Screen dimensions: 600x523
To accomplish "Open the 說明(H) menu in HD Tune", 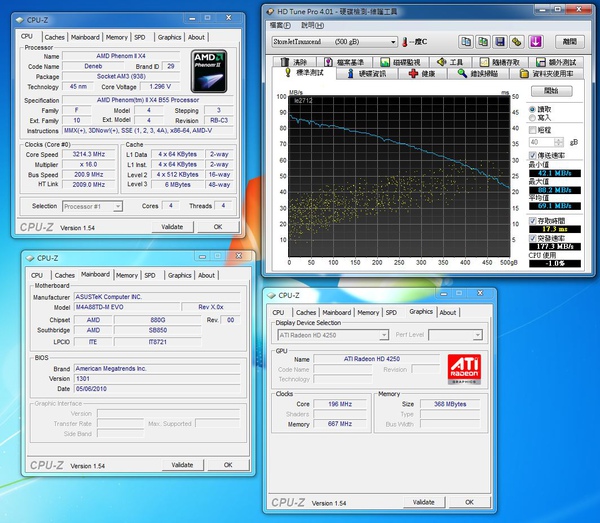I will pyautogui.click(x=313, y=26).
